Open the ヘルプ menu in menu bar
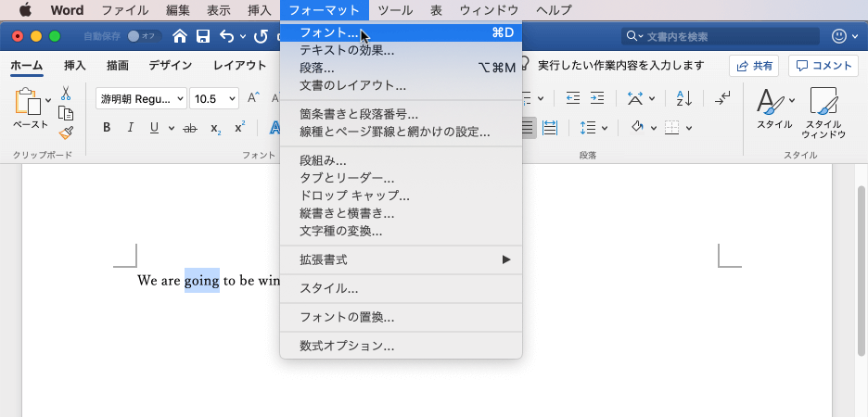 pyautogui.click(x=555, y=10)
